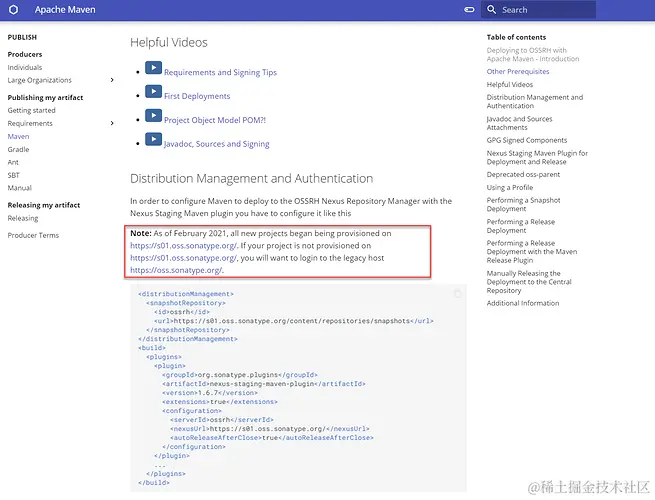Select Maven in the sidebar

[18, 136]
